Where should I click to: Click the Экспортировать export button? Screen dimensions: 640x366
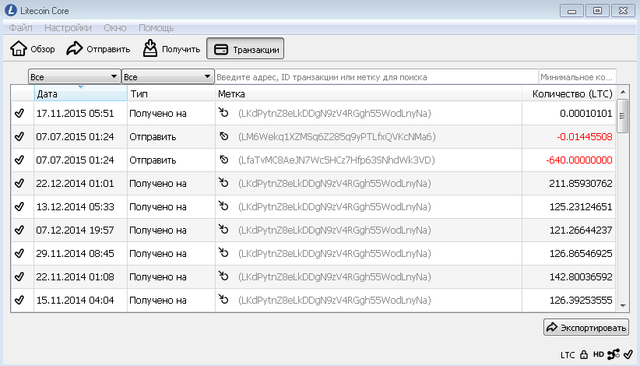click(x=586, y=327)
